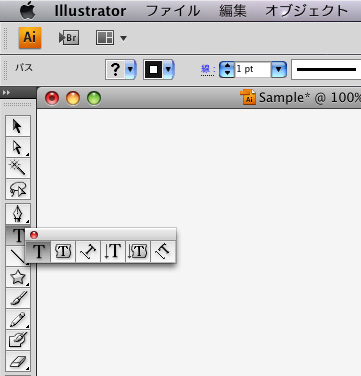Click the green zoom button of Sample window

pos(94,98)
